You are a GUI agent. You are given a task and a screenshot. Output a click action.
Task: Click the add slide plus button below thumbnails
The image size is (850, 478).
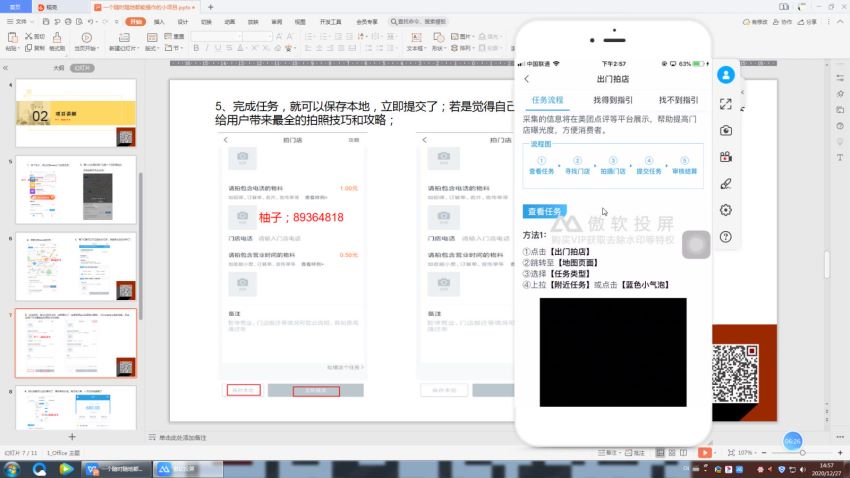tap(72, 436)
